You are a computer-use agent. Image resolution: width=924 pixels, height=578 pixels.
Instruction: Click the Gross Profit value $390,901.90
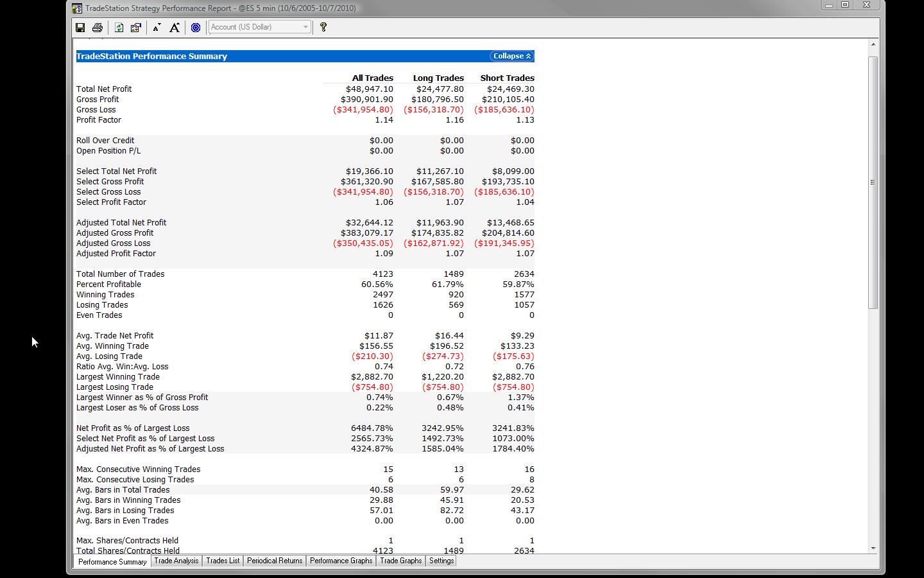click(x=367, y=100)
